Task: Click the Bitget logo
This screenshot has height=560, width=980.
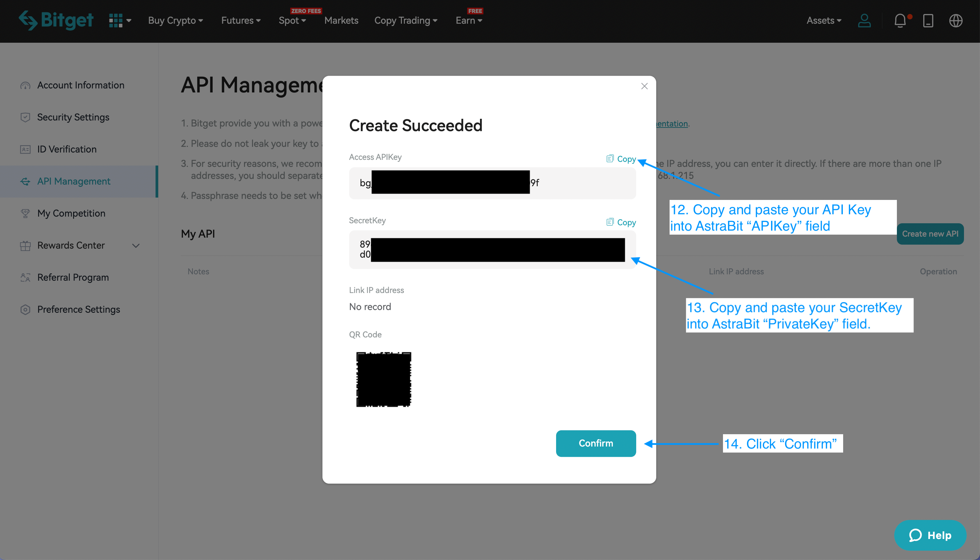Action: click(56, 20)
